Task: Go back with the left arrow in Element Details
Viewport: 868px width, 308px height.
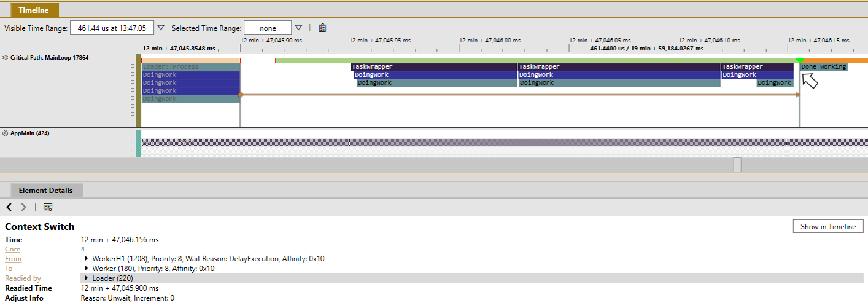Action: coord(9,207)
